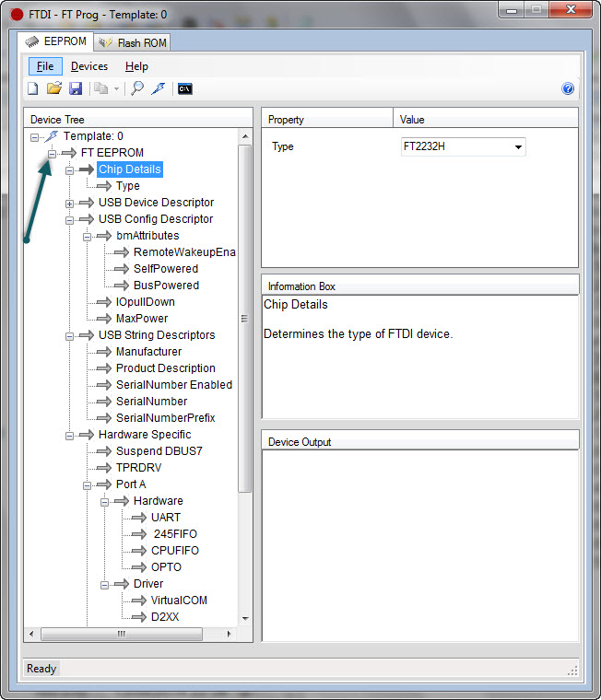Select OPTO hardware option

(166, 567)
